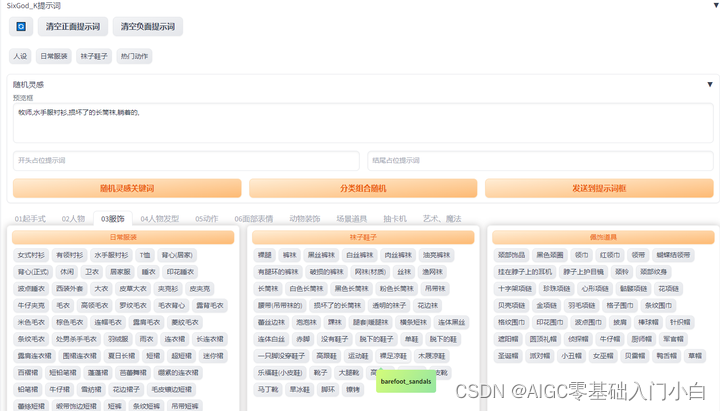
Task: Add the 高领毛衣 tag
Action: 95,305
